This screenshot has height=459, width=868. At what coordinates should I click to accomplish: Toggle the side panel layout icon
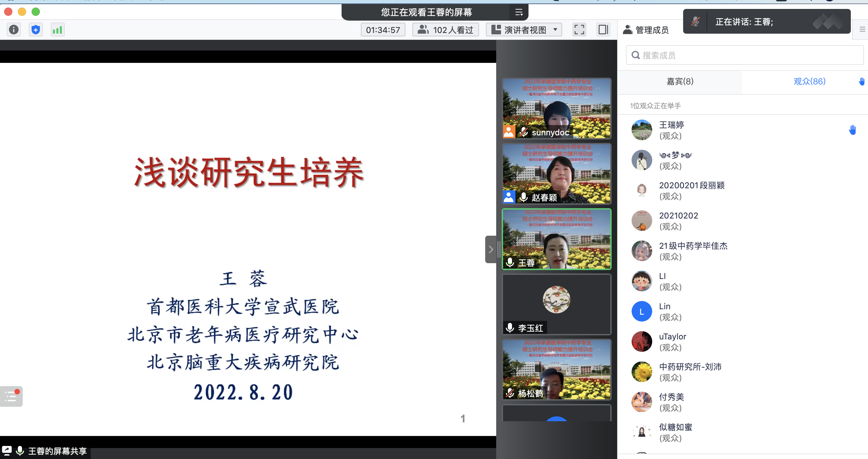pyautogui.click(x=603, y=30)
